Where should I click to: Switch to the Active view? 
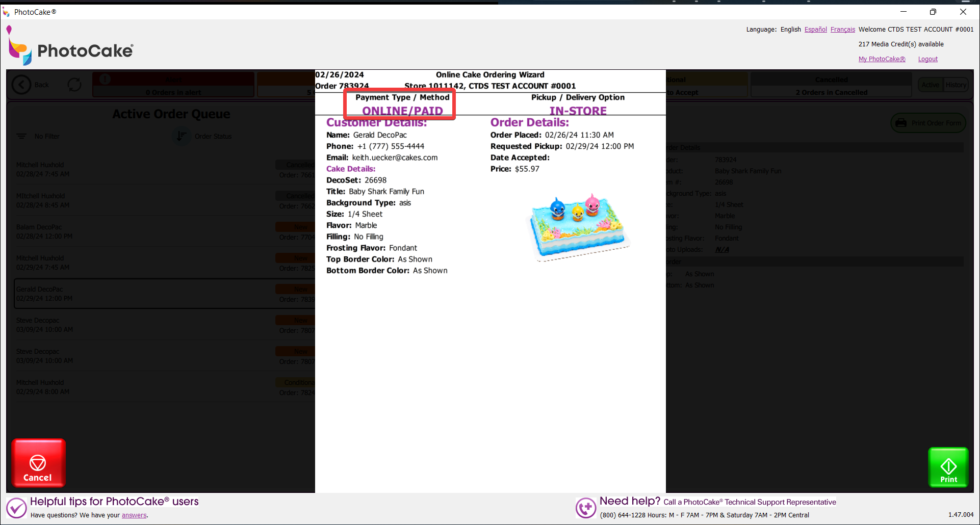coord(931,85)
